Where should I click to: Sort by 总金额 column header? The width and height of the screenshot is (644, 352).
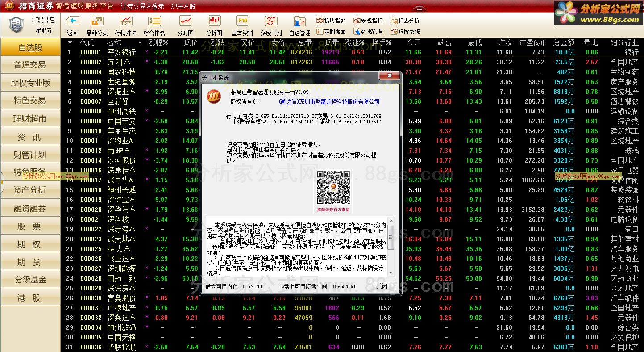pos(564,42)
